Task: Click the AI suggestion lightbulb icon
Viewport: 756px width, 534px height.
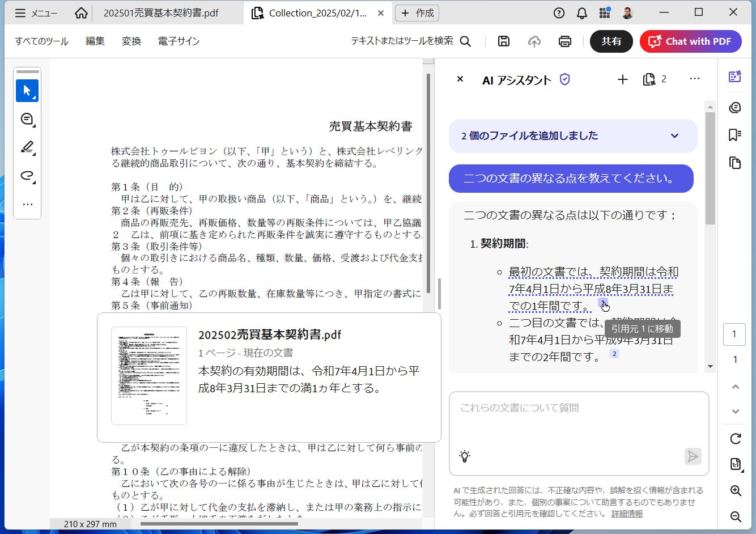Action: (465, 456)
